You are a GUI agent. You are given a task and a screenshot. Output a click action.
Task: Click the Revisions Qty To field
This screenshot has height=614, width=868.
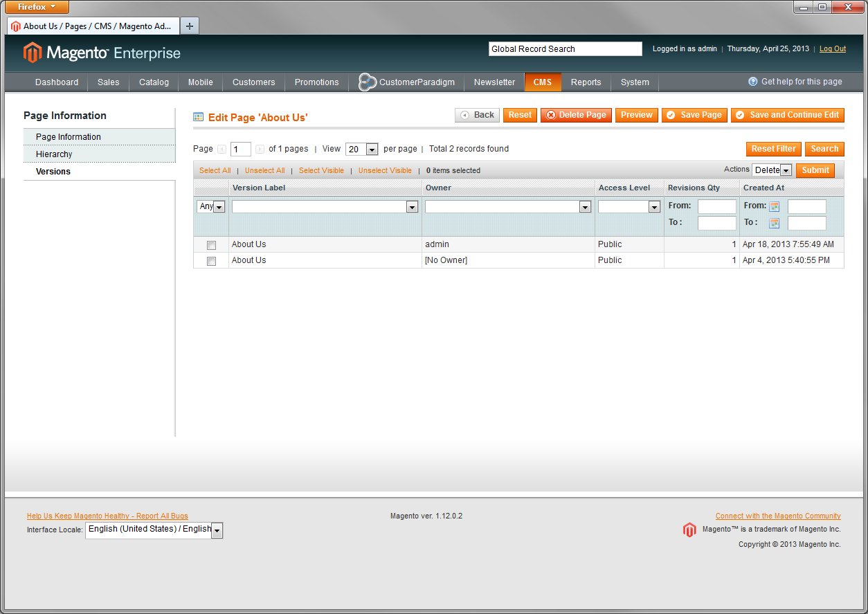point(717,223)
